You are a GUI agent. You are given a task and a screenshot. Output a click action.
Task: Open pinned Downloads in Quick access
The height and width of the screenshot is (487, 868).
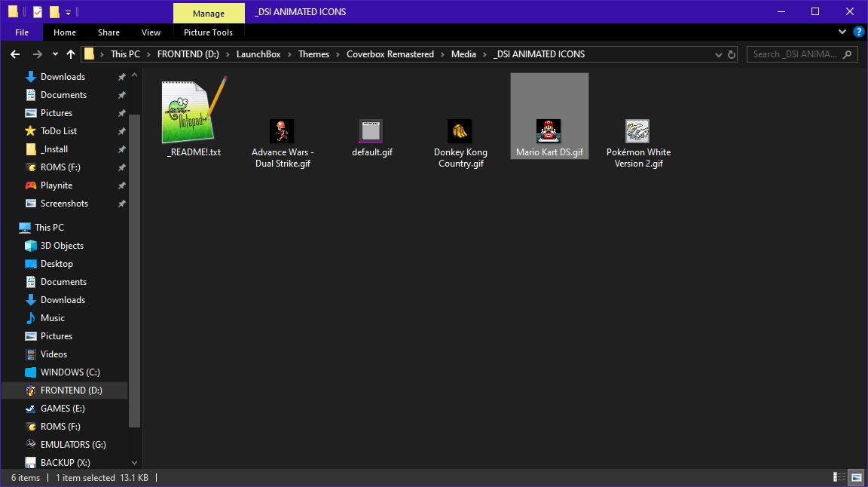[63, 77]
